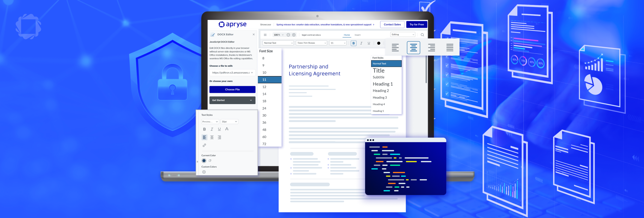The image size is (644, 218).
Task: Toggle Italic in Text Styles panel
Action: pos(212,129)
